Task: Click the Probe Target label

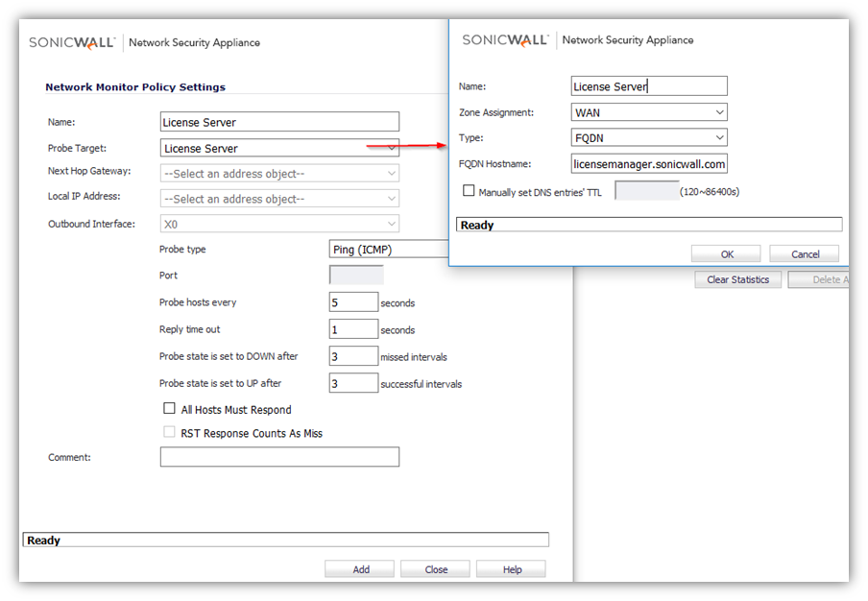Action: click(x=77, y=148)
